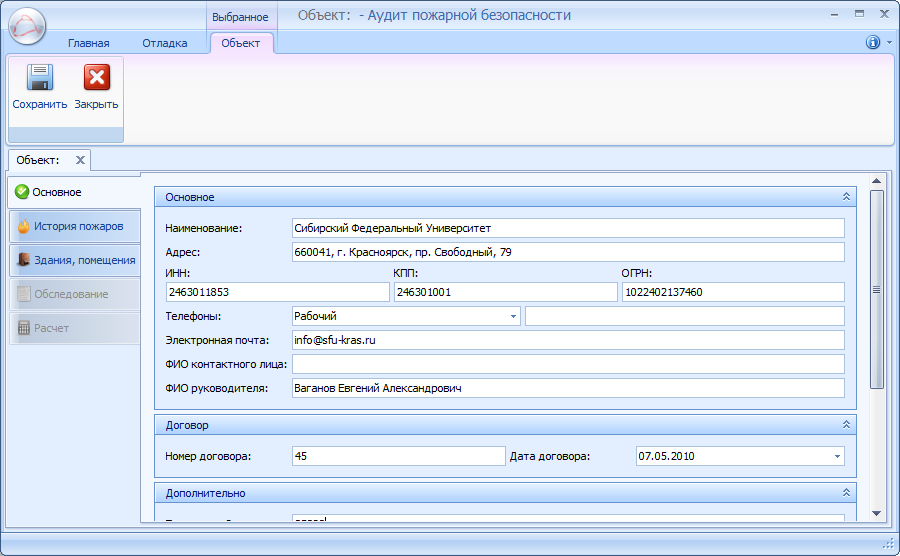Switch to the Отладка ribbon tab

[x=165, y=43]
